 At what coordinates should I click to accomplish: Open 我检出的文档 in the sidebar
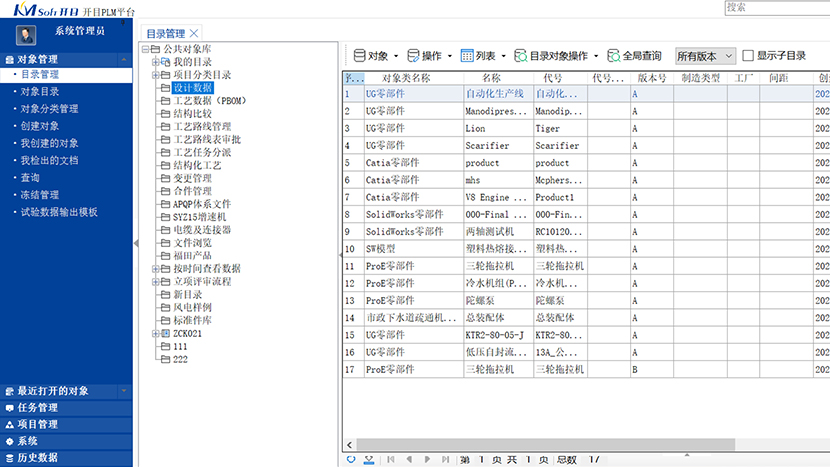[49, 160]
